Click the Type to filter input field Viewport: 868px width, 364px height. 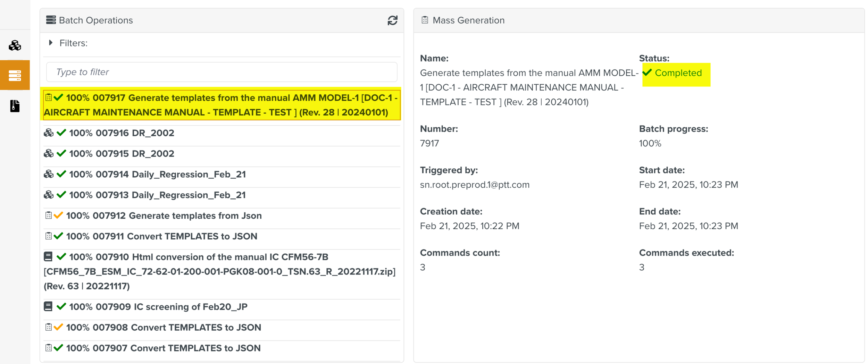click(x=222, y=72)
